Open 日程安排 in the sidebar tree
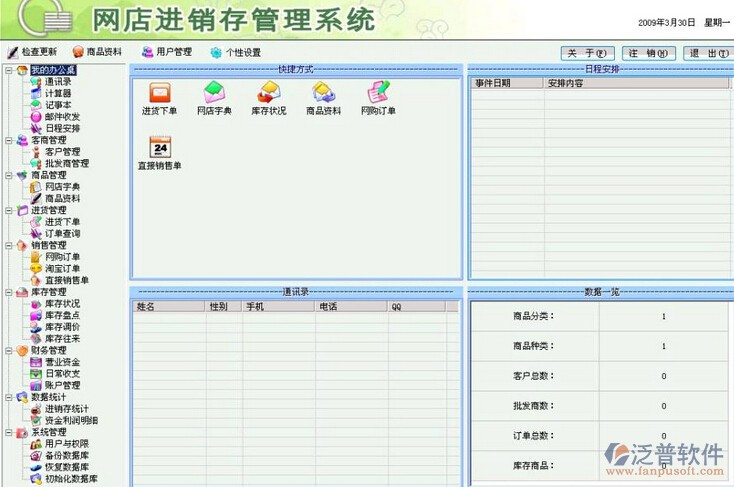Image resolution: width=734 pixels, height=487 pixels. (62, 128)
